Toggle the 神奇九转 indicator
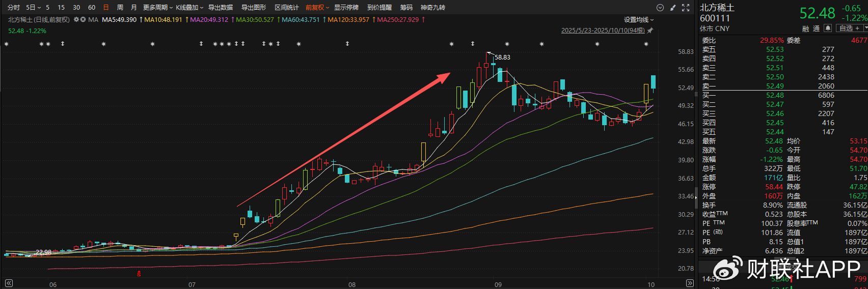The width and height of the screenshot is (868, 289). point(433,8)
